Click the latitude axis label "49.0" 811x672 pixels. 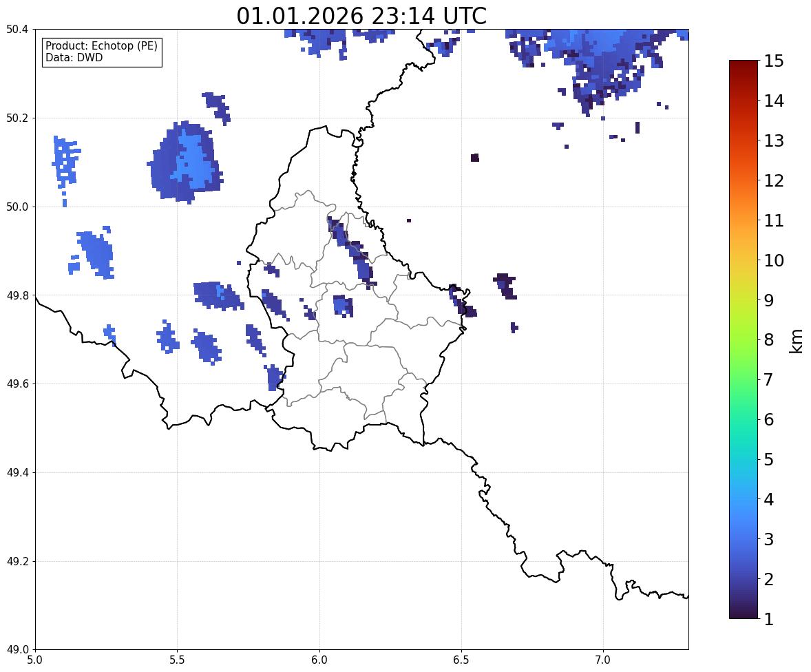[x=17, y=650]
